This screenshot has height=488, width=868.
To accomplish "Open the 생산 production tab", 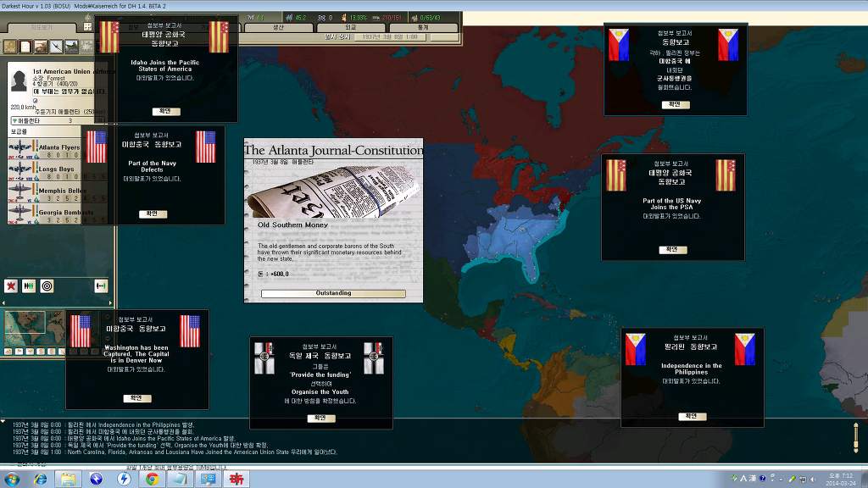I will pyautogui.click(x=278, y=27).
